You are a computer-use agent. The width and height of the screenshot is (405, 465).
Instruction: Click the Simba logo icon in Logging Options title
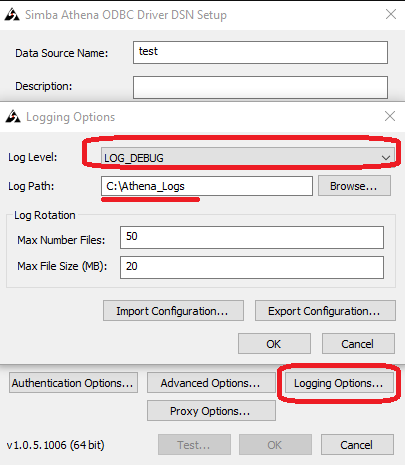(13, 117)
